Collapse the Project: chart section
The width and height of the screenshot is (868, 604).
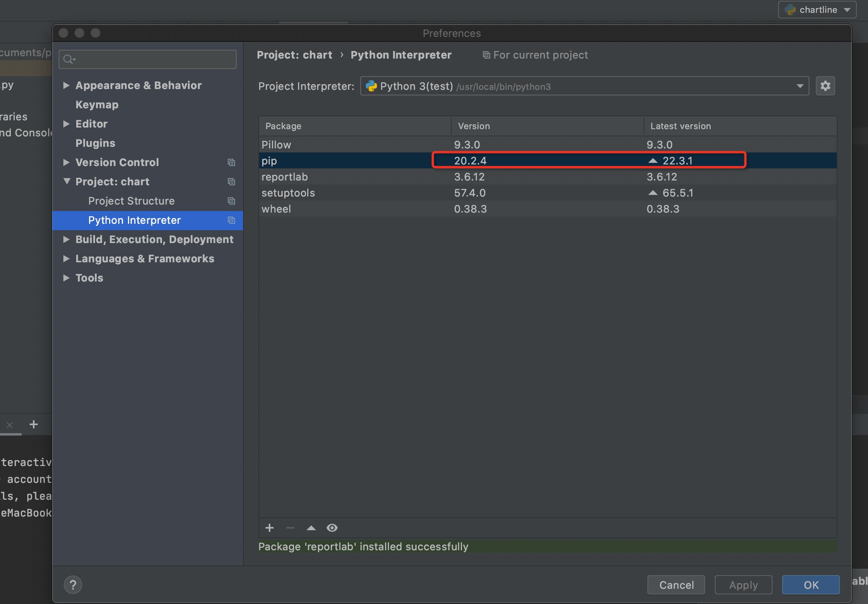click(67, 182)
